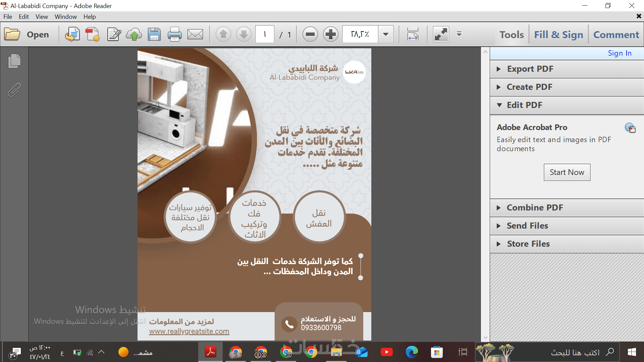Screen dimensions: 644x362
Task: Open the zoom percentage dropdown
Action: point(386,35)
